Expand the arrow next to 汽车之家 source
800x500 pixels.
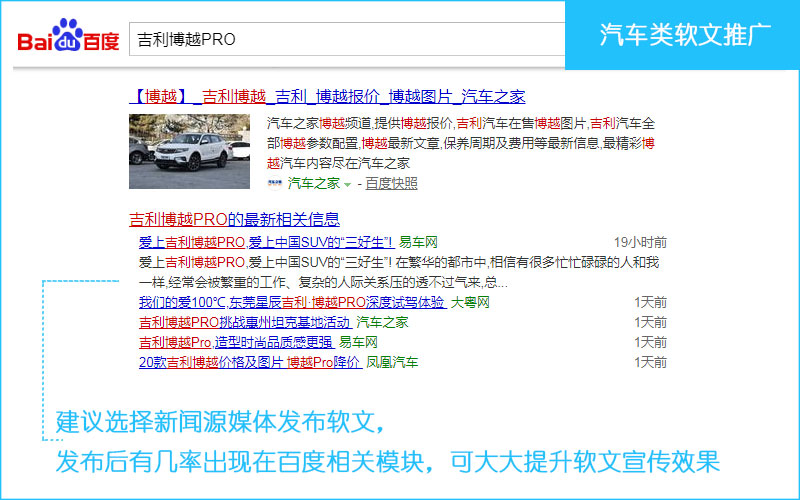[x=347, y=185]
